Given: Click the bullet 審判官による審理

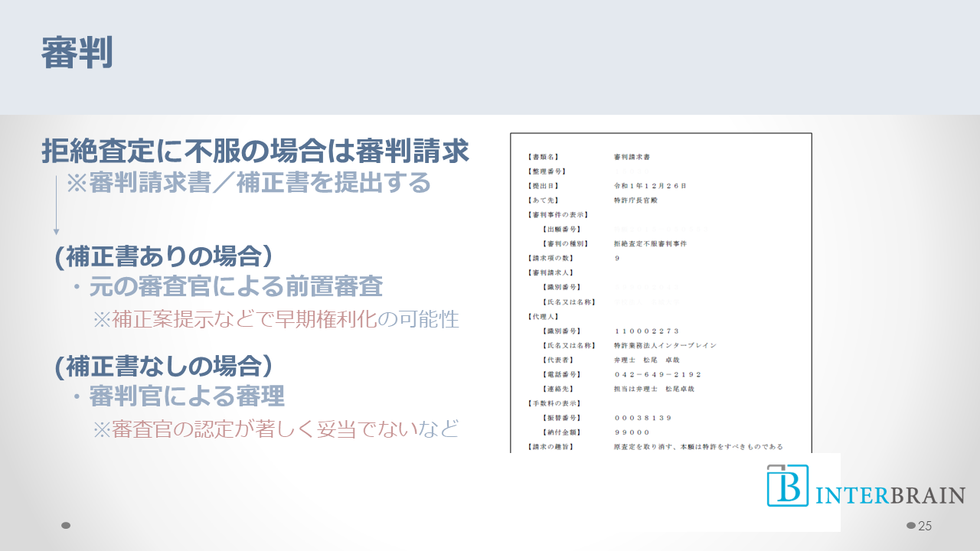Looking at the screenshot, I should [179, 396].
